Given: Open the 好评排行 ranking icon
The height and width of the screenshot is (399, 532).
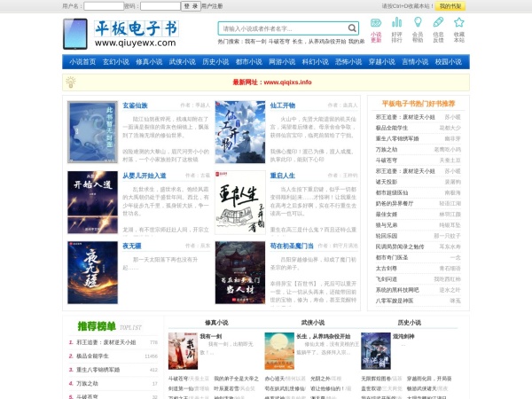Looking at the screenshot, I should [x=396, y=30].
